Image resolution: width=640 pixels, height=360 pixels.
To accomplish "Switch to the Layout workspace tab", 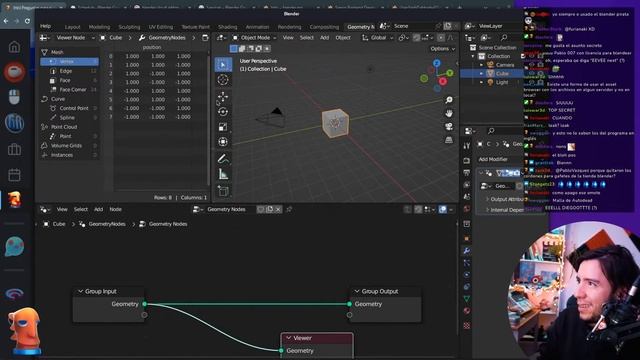I will [72, 27].
